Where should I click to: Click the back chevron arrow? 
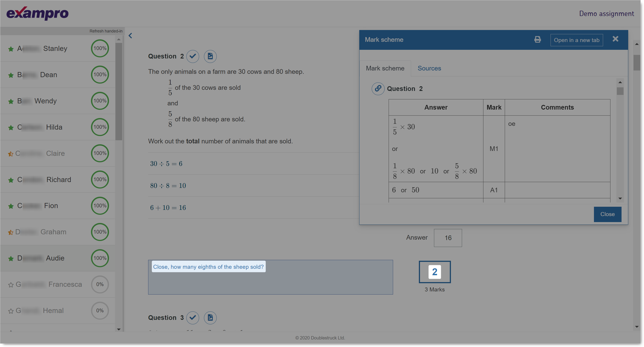[x=130, y=36]
